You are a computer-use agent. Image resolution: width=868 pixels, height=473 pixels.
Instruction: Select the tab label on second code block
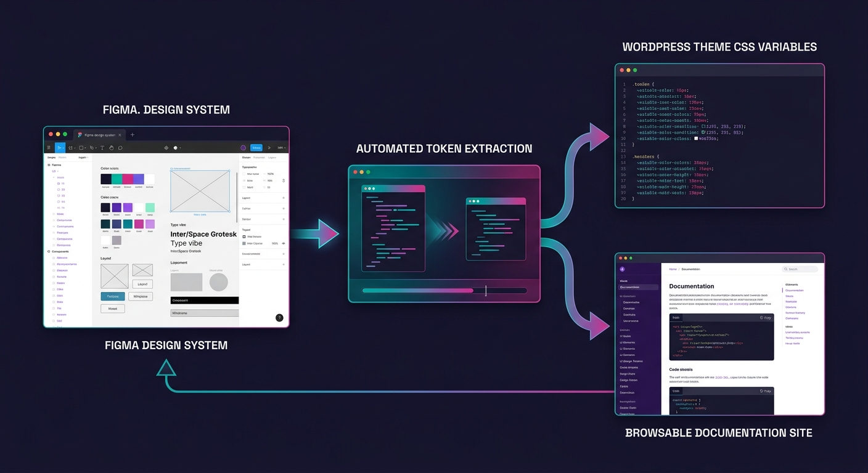tap(676, 391)
